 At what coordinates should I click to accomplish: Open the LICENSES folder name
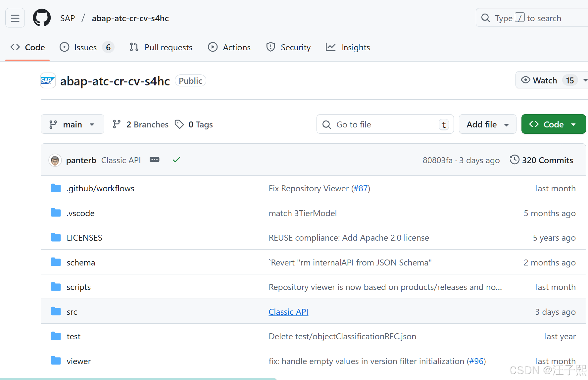[84, 238]
